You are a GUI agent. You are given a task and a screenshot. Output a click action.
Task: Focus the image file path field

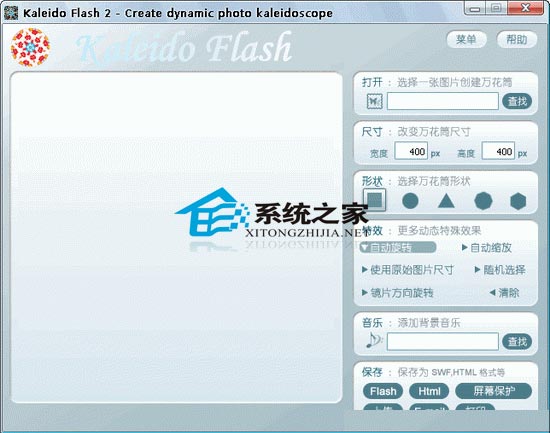(x=443, y=101)
